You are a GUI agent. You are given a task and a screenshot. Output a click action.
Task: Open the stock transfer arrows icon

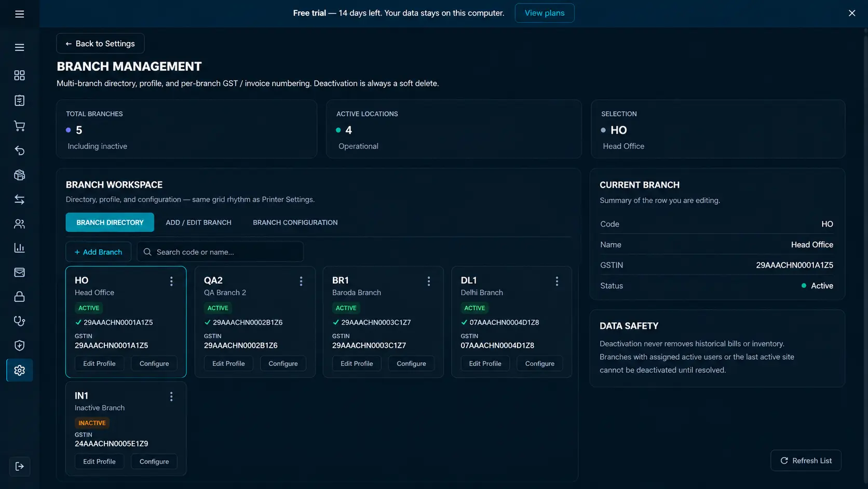(x=19, y=200)
